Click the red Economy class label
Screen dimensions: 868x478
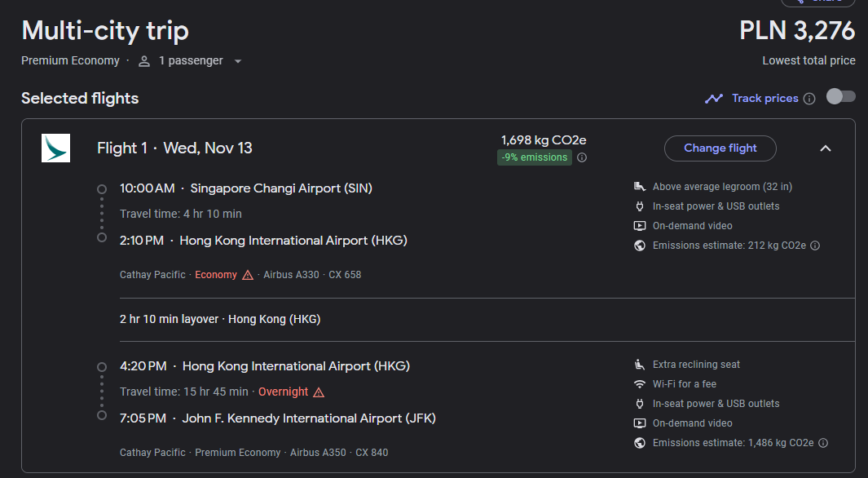click(x=216, y=275)
